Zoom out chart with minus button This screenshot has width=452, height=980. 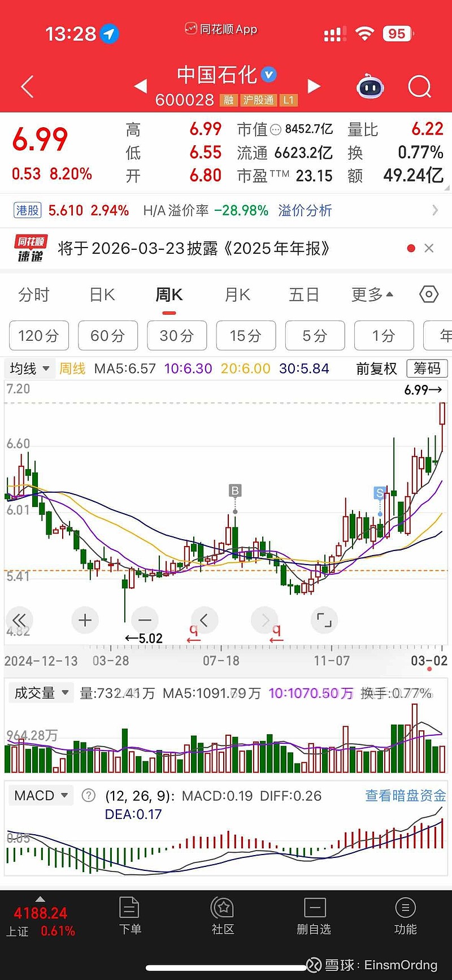click(x=145, y=620)
